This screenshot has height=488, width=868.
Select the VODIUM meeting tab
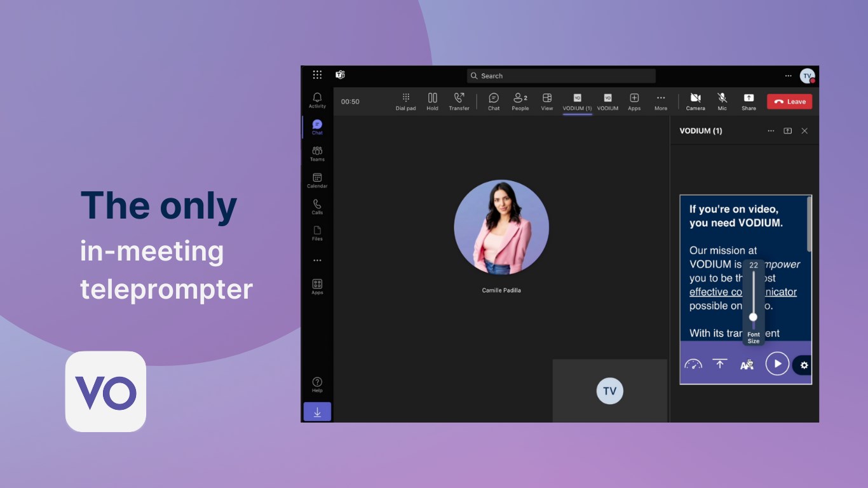[x=607, y=102]
